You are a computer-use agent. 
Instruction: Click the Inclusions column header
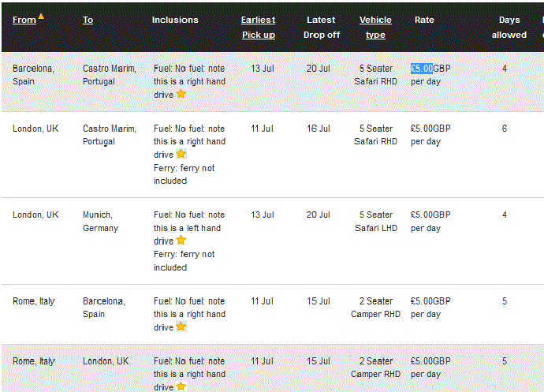(175, 21)
